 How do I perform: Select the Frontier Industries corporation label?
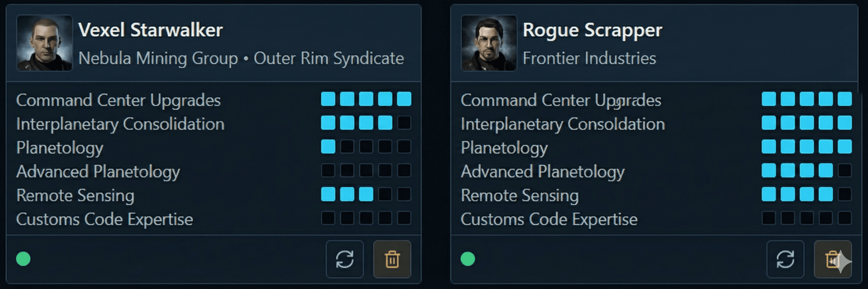click(x=589, y=58)
